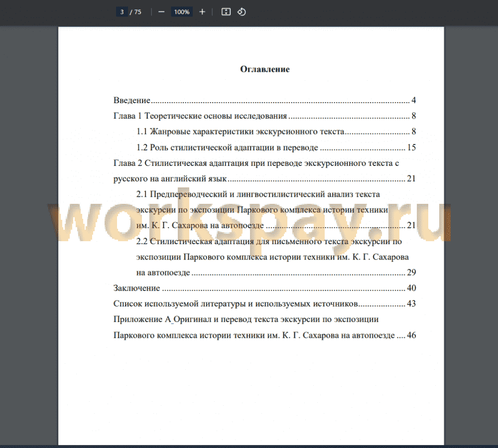Open section 2.2 Стилистическая адаптация для письменного текста
The height and width of the screenshot is (448, 498).
pyautogui.click(x=276, y=257)
